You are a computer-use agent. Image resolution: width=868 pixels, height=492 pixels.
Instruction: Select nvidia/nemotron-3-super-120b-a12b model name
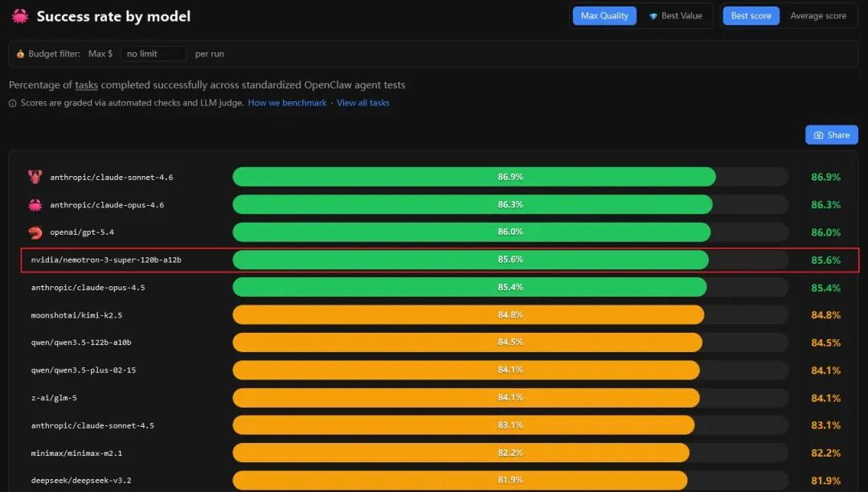(106, 260)
